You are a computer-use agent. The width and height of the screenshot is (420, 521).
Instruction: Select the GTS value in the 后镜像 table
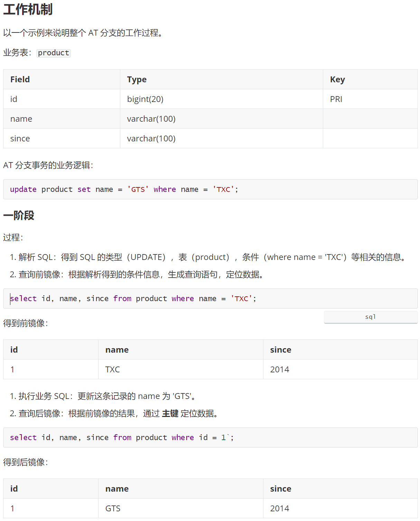click(x=113, y=508)
